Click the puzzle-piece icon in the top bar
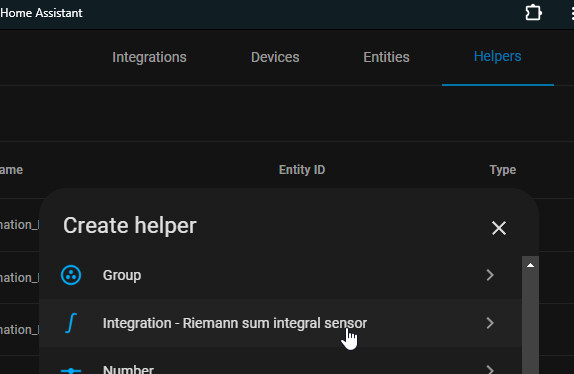Screen dimensions: 574x374 [x=533, y=13]
